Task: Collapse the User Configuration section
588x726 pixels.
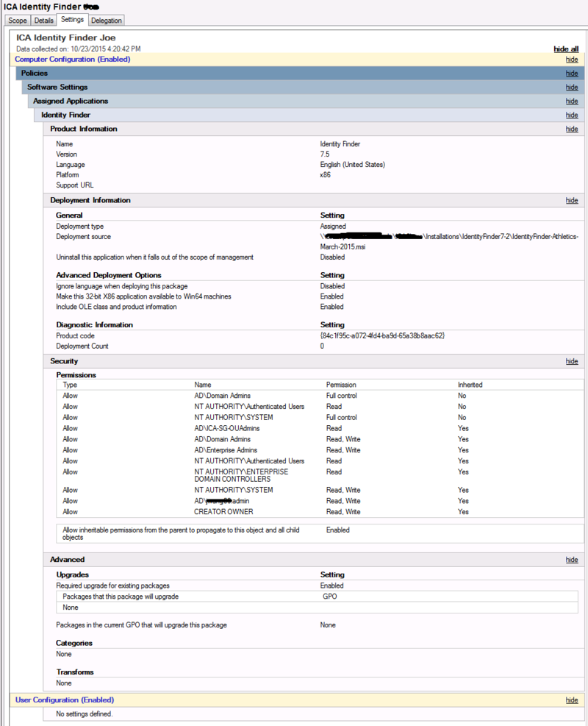Action: (572, 700)
